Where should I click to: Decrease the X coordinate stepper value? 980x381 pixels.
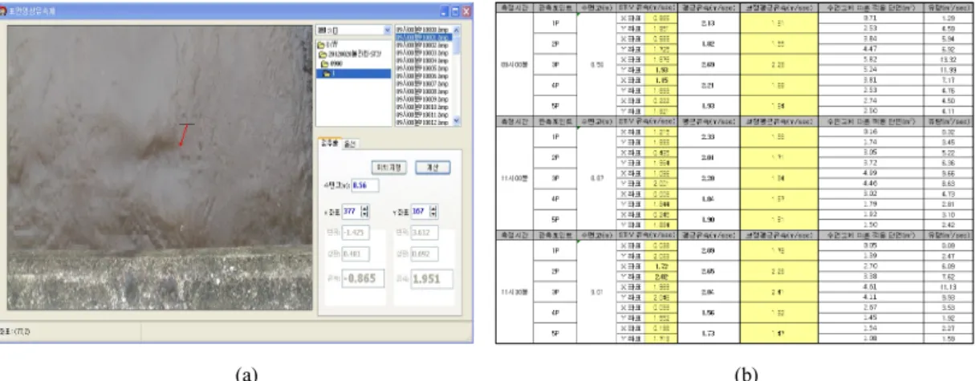365,215
